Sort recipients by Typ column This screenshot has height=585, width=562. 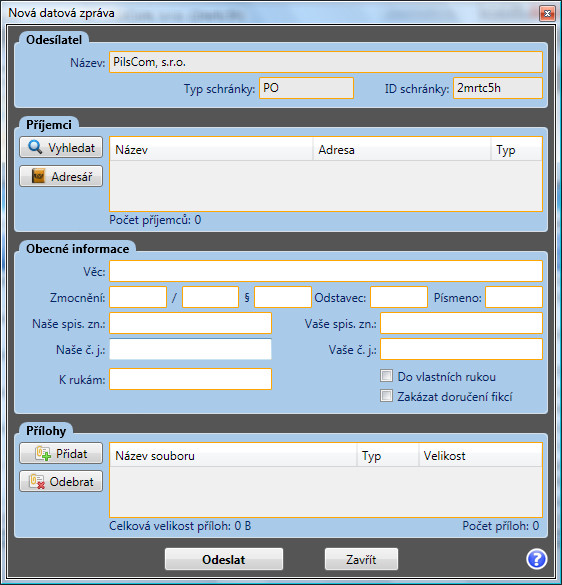516,150
